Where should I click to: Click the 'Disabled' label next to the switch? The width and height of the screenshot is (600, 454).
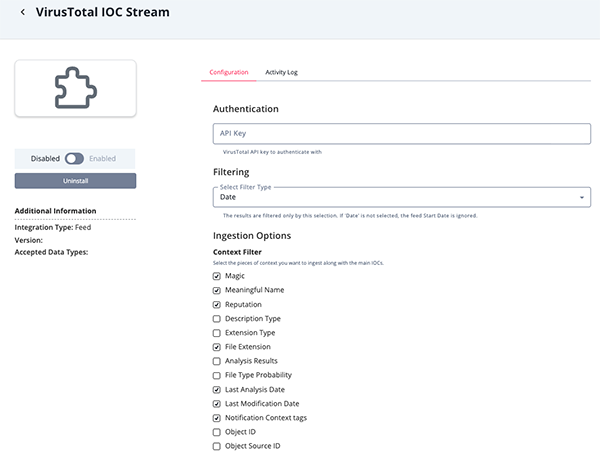pyautogui.click(x=45, y=158)
